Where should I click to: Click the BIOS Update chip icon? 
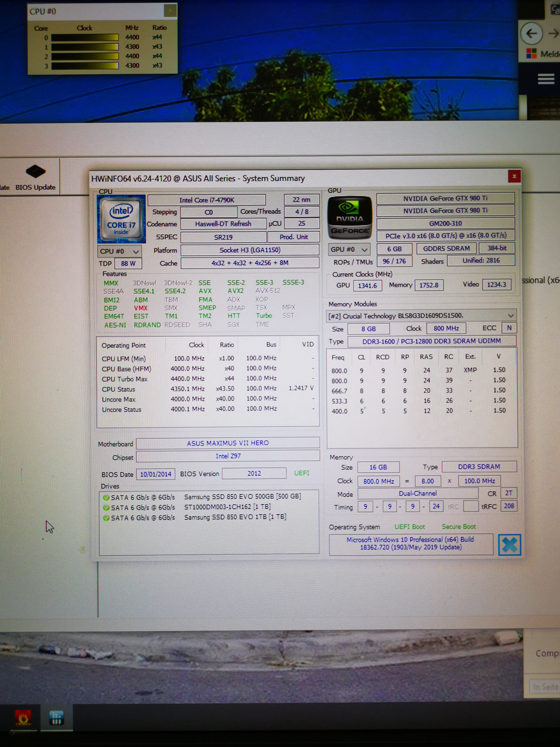click(35, 171)
